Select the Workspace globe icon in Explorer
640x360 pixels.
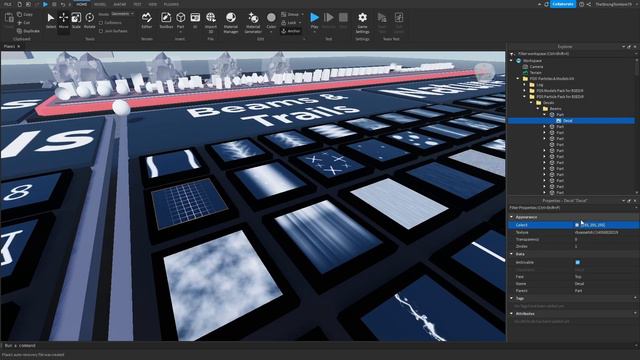(519, 60)
